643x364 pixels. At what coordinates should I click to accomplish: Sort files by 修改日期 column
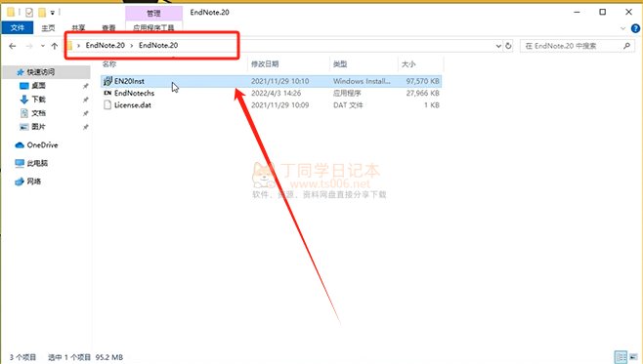point(265,63)
